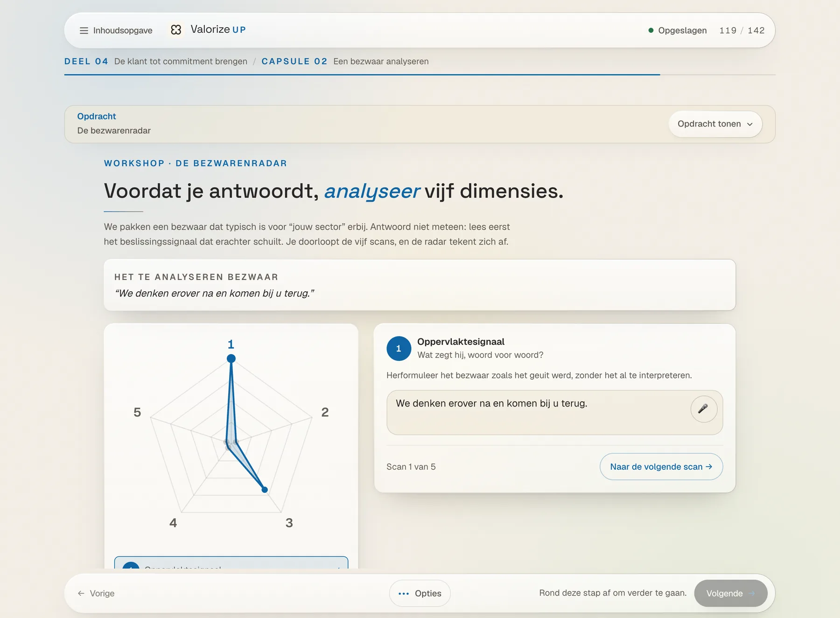
Task: Click the 'Scan 1 van 5' label
Action: pos(411,467)
